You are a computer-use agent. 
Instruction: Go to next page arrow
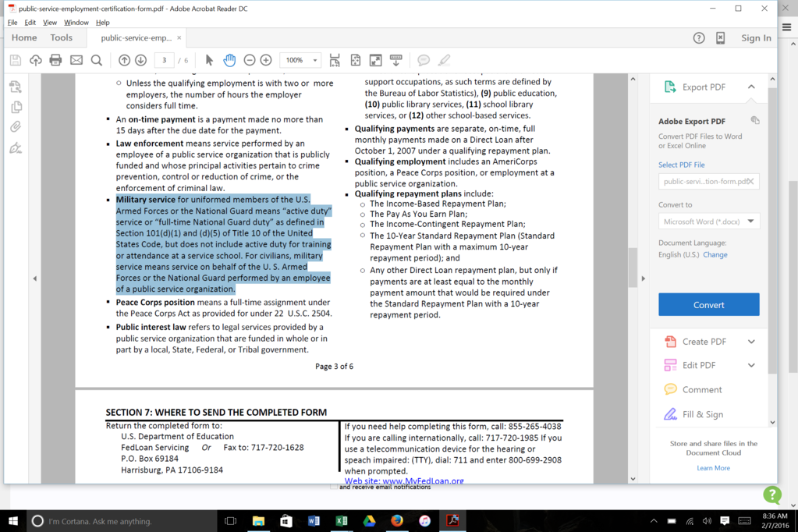141,60
